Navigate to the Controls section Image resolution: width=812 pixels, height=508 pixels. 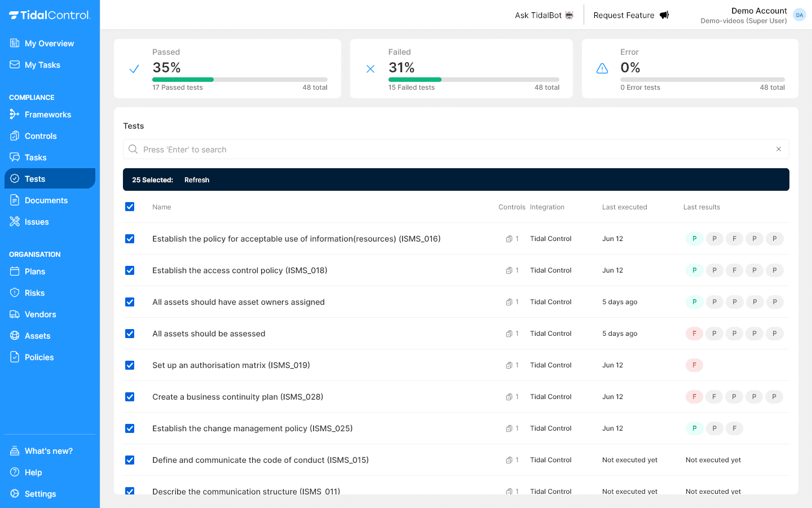click(39, 135)
